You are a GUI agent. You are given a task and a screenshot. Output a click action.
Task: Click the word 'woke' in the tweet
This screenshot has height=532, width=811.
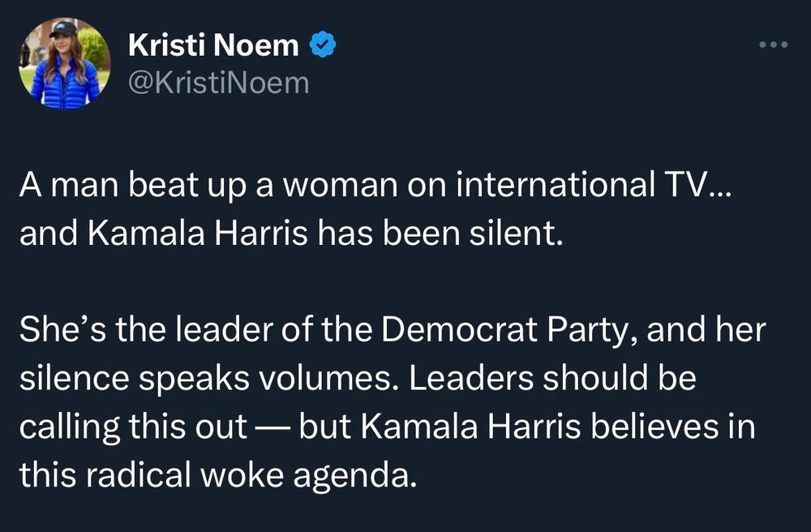tap(242, 474)
